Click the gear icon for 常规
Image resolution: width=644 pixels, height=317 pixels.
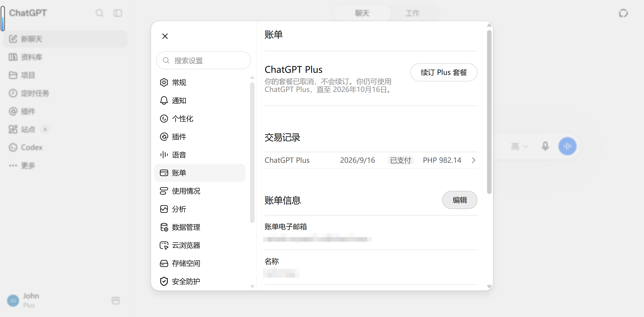point(164,82)
